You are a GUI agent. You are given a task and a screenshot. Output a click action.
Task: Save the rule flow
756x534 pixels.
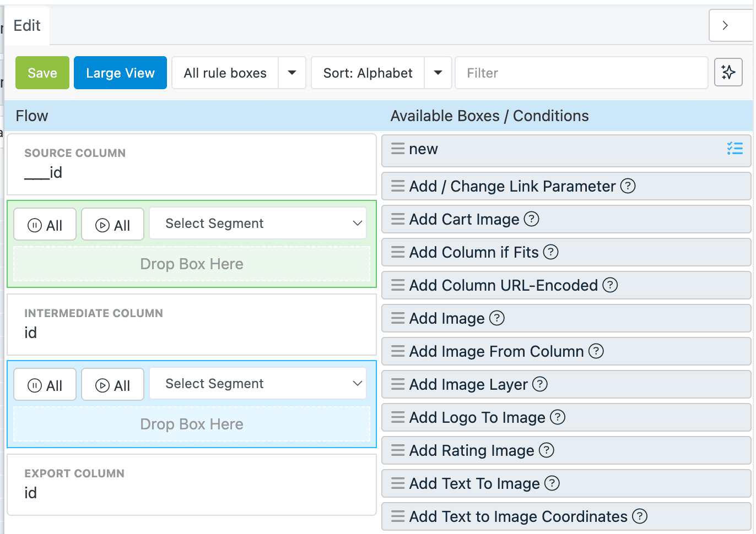42,73
